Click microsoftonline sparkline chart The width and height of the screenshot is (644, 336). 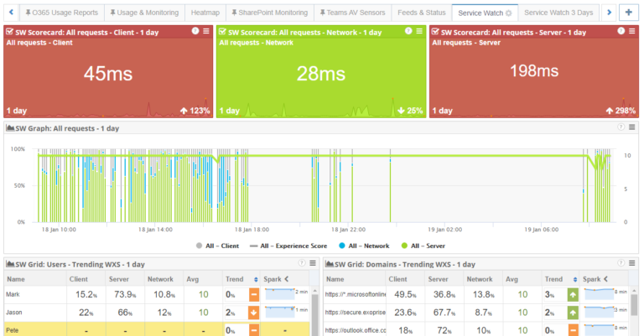coord(600,294)
